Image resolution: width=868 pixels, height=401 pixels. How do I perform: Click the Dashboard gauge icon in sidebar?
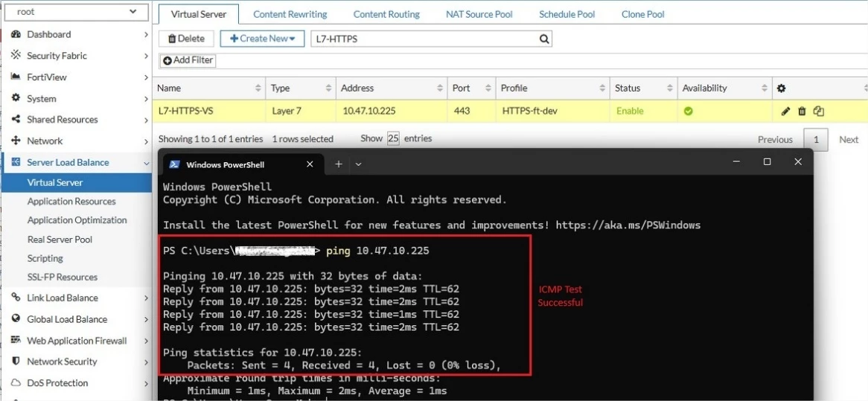pyautogui.click(x=16, y=34)
